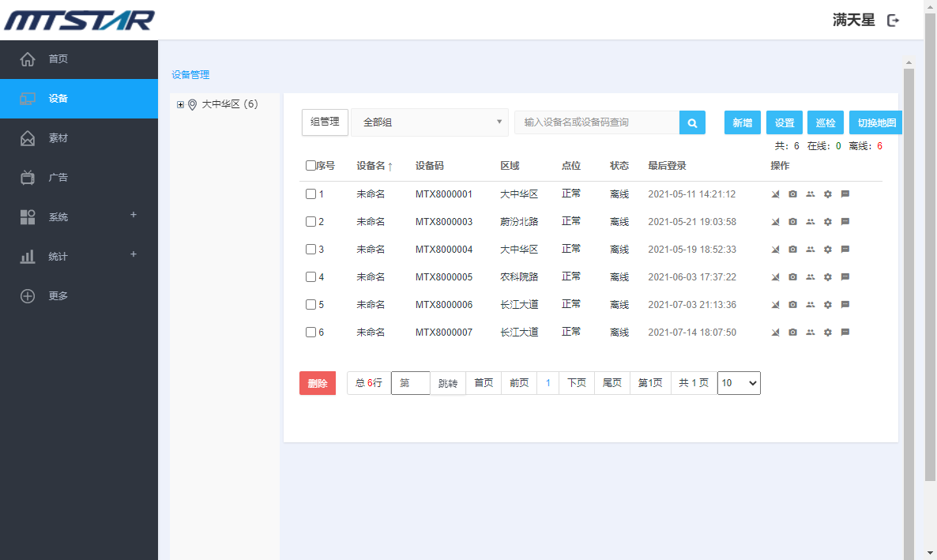Expand the 大中华区 tree node
937x560 pixels.
[180, 104]
